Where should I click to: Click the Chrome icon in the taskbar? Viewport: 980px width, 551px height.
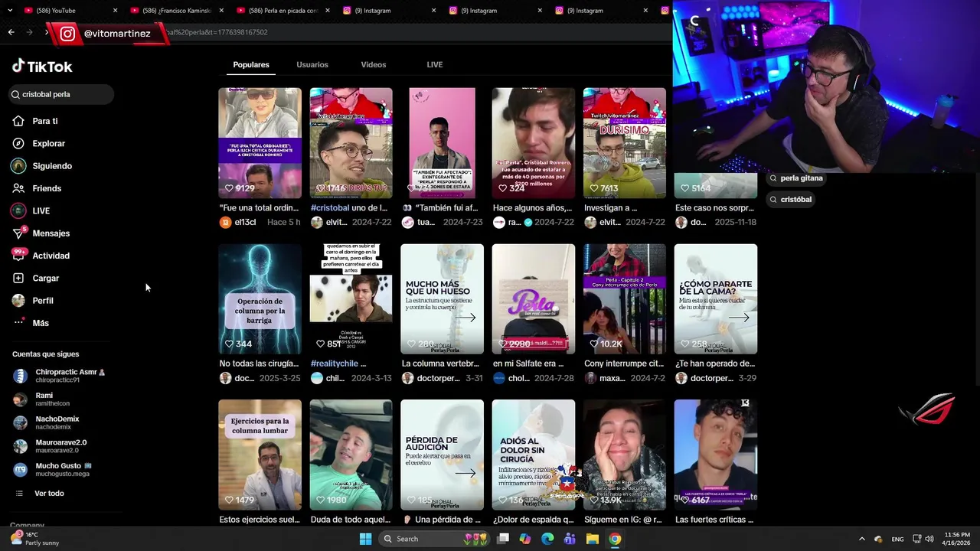[615, 539]
